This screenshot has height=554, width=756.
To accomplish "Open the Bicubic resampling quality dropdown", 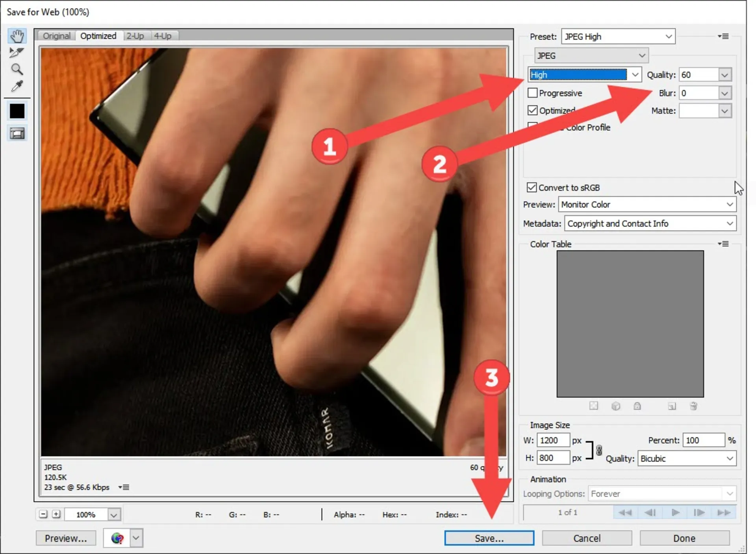I will pos(687,458).
